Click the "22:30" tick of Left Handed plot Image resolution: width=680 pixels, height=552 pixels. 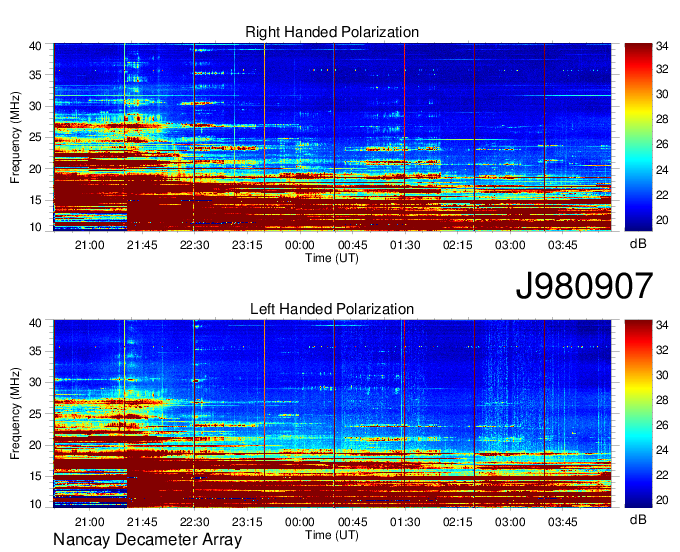(194, 522)
